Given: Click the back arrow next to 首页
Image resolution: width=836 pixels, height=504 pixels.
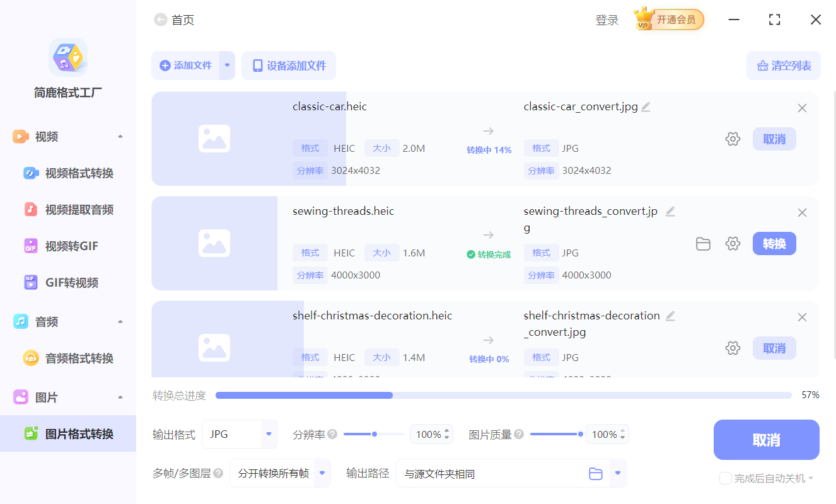Looking at the screenshot, I should 160,20.
